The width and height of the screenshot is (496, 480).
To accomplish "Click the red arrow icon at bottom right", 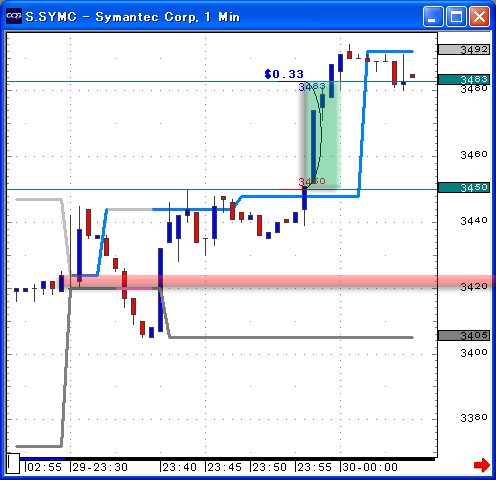I will point(481,465).
